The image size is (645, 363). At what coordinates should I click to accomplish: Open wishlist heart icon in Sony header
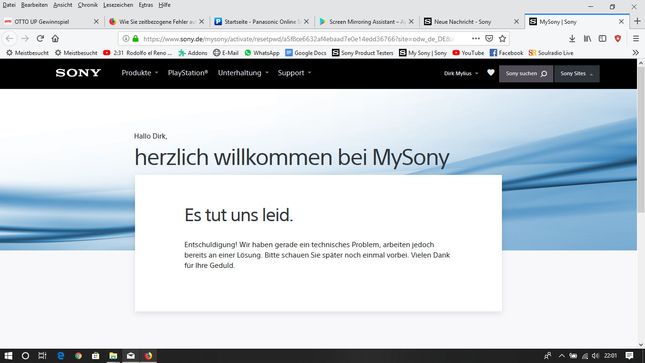point(491,73)
